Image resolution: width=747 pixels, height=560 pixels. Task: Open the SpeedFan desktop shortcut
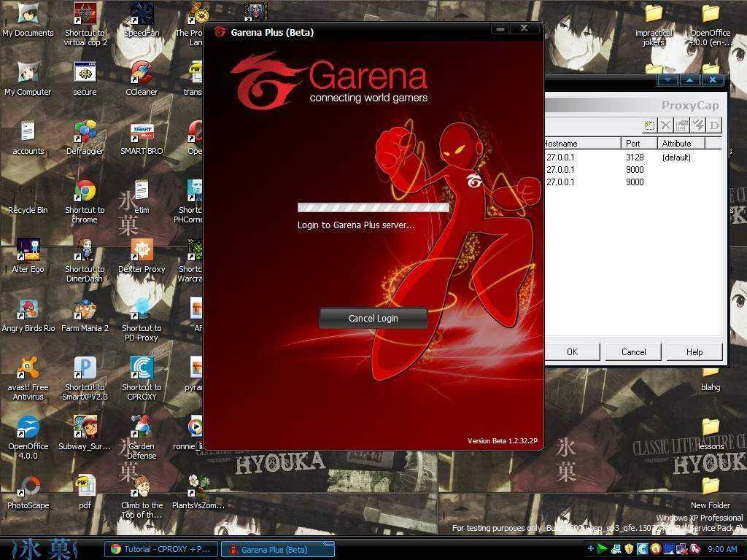[x=142, y=20]
